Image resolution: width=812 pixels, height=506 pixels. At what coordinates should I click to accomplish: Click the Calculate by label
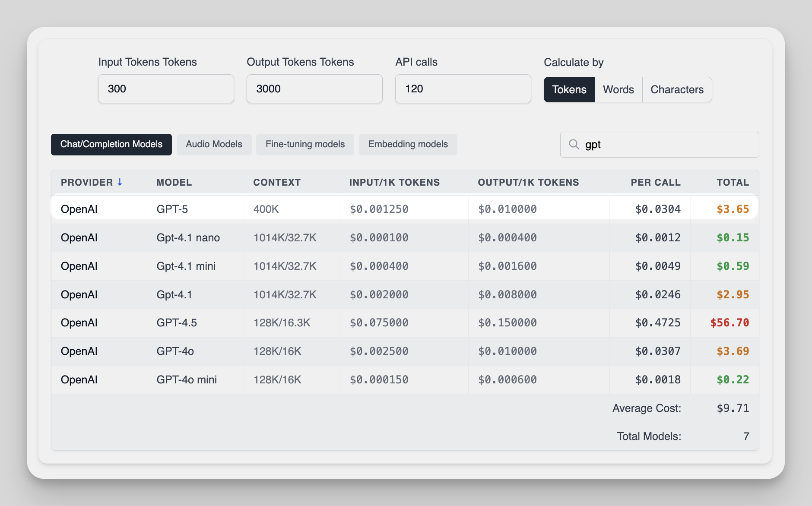574,62
